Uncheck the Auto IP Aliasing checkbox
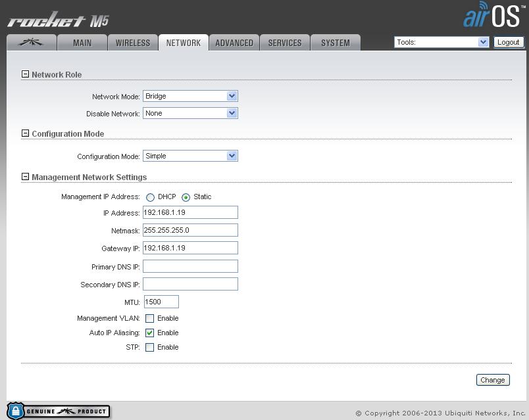The image size is (529, 420). pyautogui.click(x=149, y=333)
